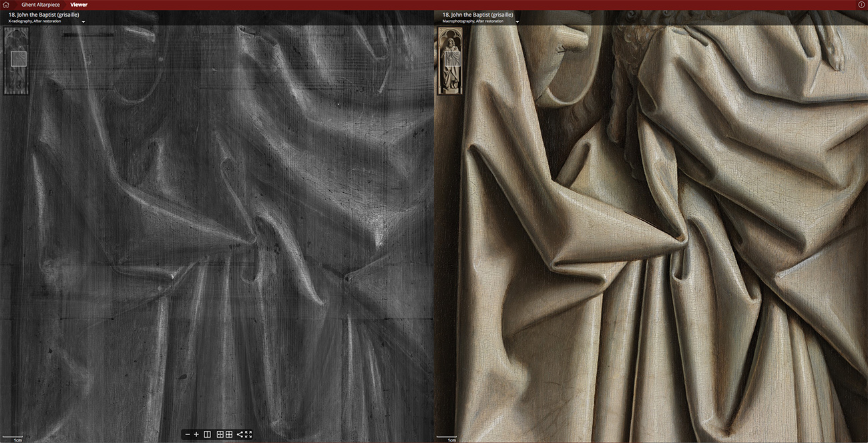Zoom out with the minus button

point(188,434)
